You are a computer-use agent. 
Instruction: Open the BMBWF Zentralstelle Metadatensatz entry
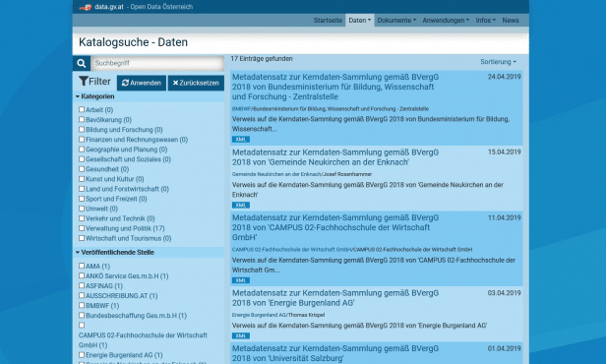coord(335,87)
